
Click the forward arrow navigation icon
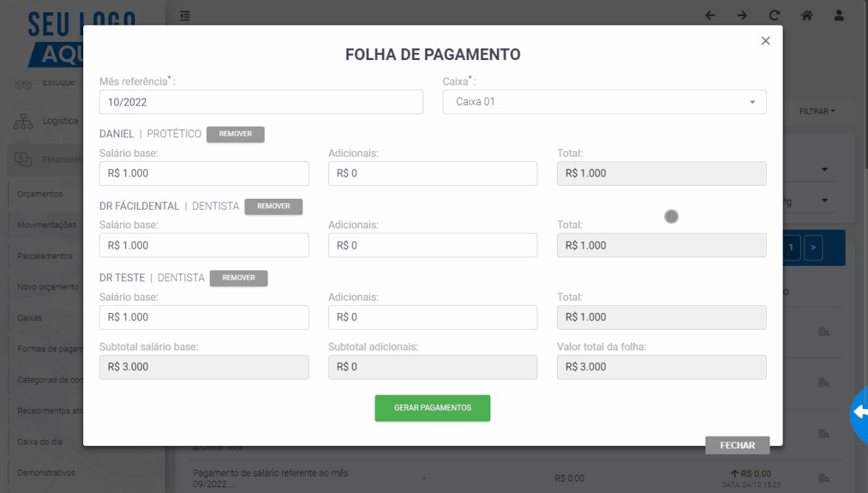click(742, 15)
